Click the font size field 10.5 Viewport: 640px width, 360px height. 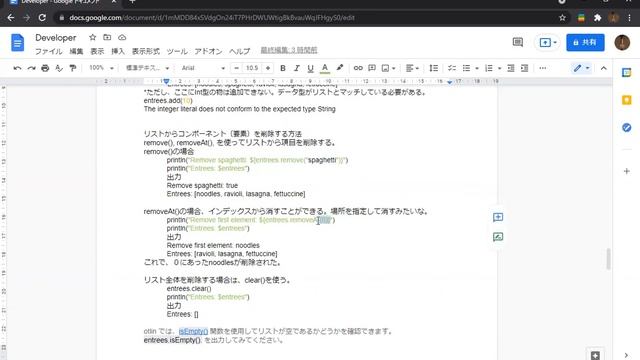click(x=252, y=68)
